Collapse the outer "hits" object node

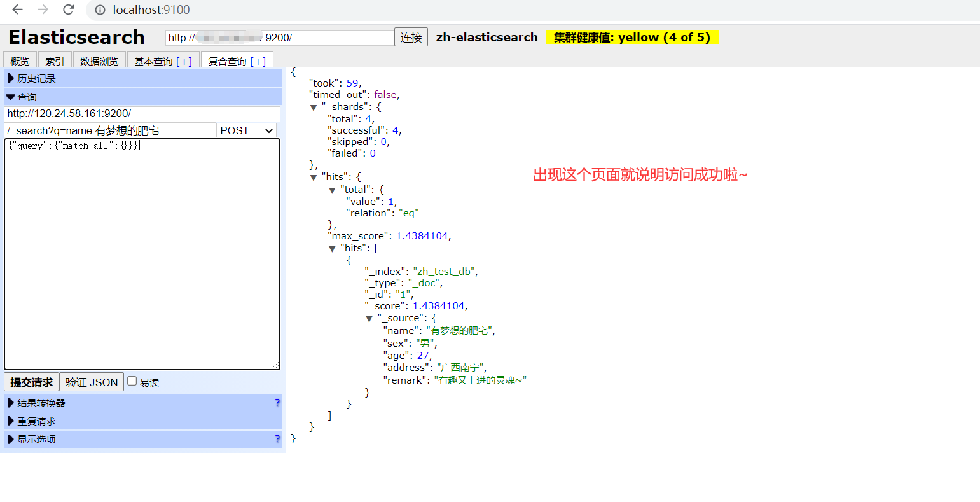[x=314, y=178]
